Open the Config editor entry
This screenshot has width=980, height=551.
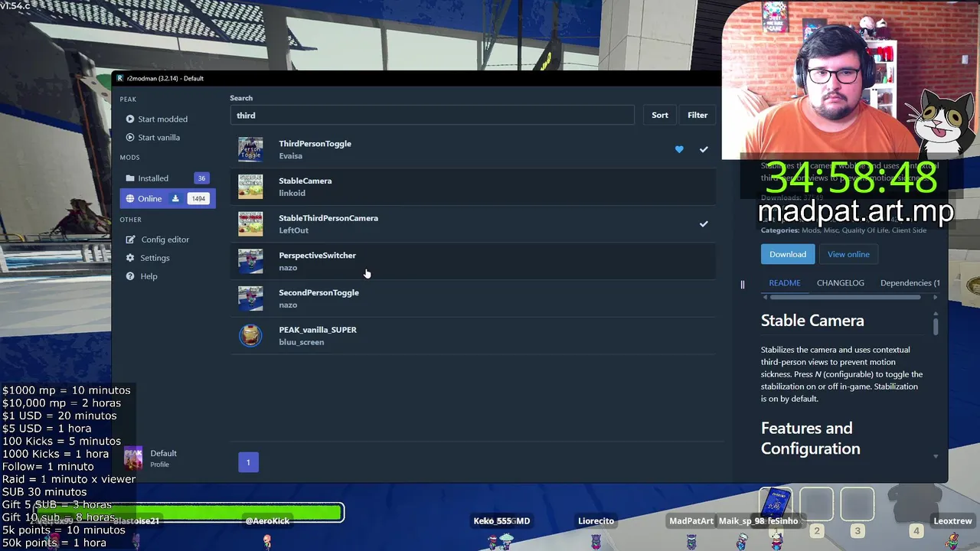[165, 240]
